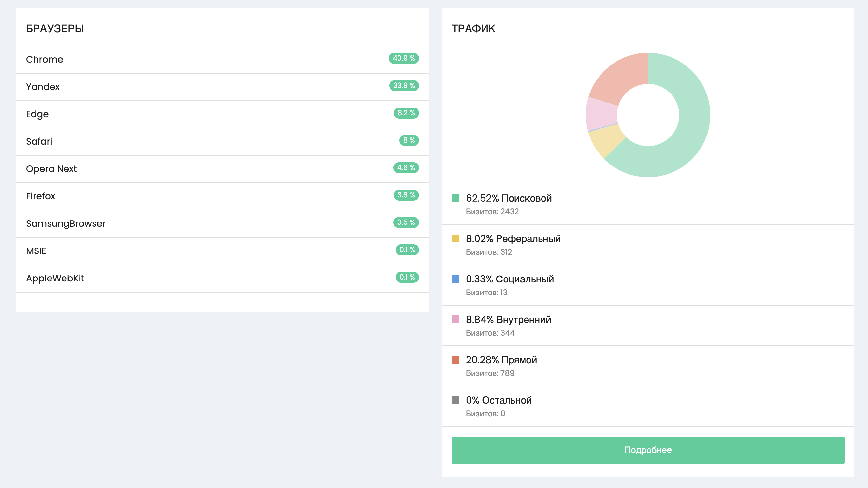The image size is (868, 488).
Task: Click the 0% Остальной legend text
Action: 499,400
